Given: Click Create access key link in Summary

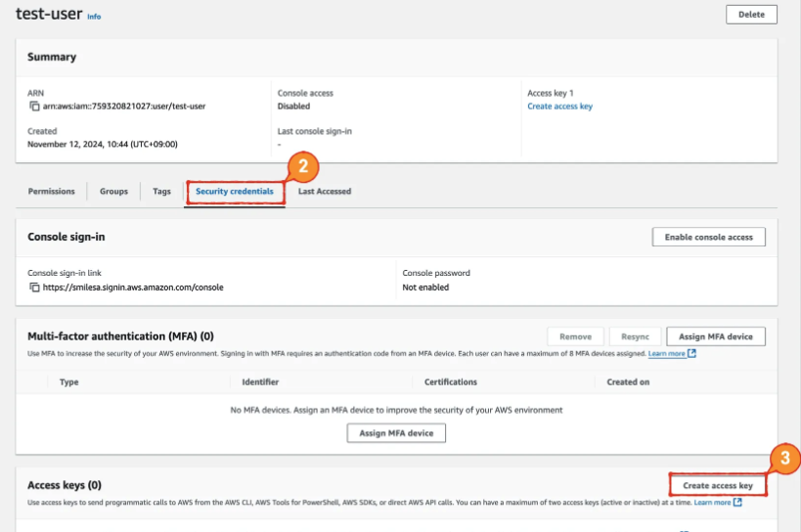Looking at the screenshot, I should coord(559,106).
